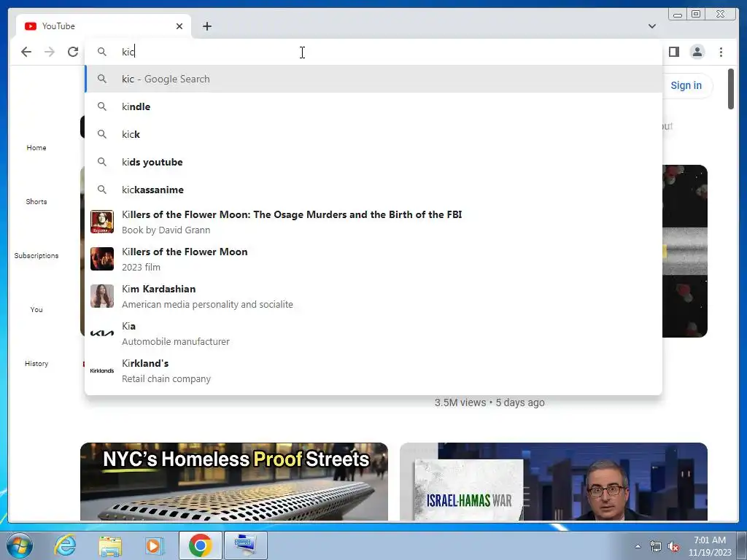The width and height of the screenshot is (747, 560).
Task: Open Chrome's three-dot menu
Action: tap(721, 52)
